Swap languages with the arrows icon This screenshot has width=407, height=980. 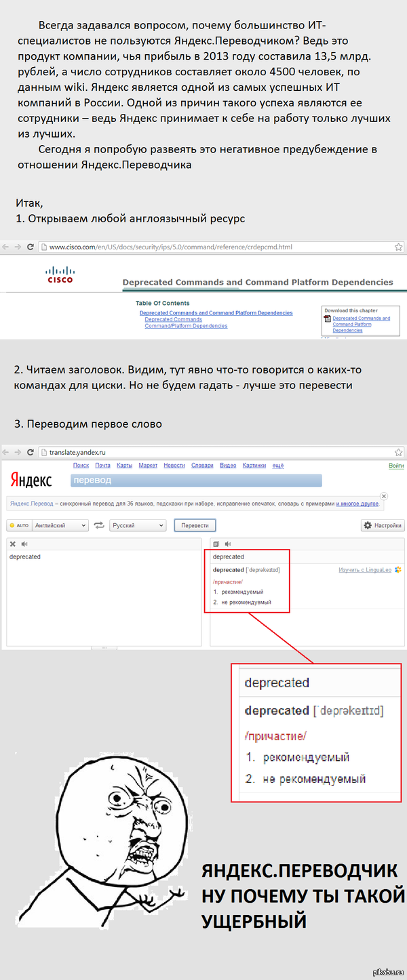click(x=100, y=525)
